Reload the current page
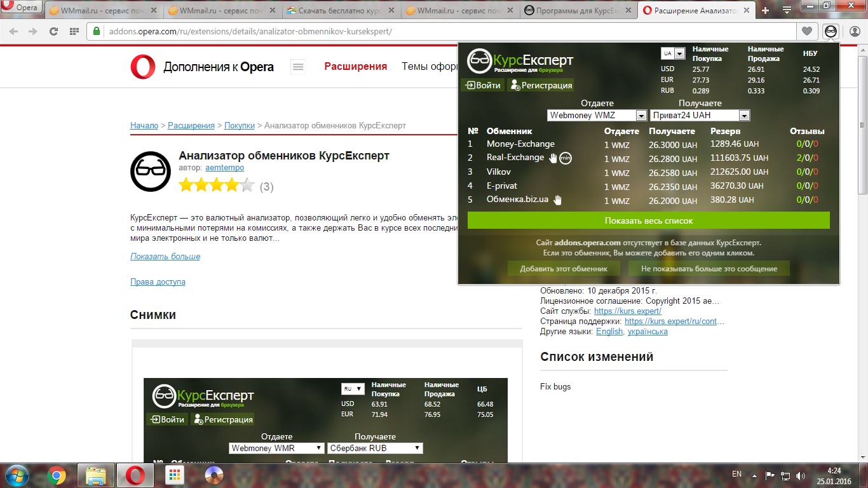 (x=54, y=31)
